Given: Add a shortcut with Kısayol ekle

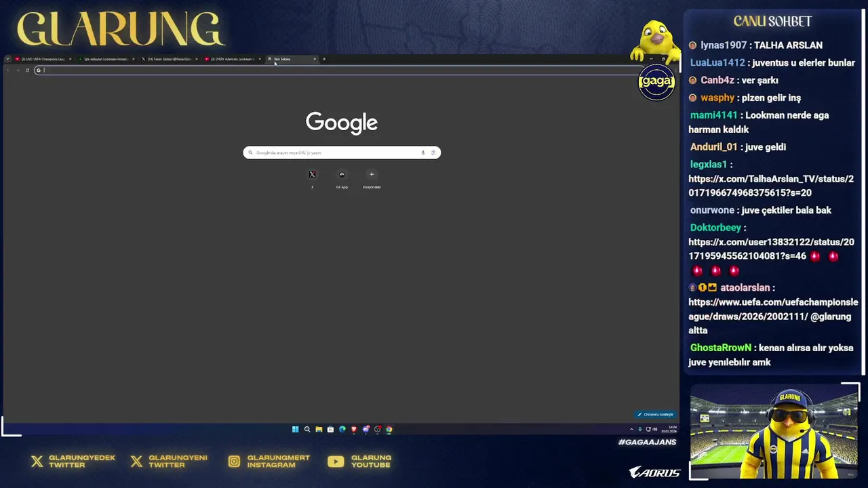Looking at the screenshot, I should coord(372,178).
